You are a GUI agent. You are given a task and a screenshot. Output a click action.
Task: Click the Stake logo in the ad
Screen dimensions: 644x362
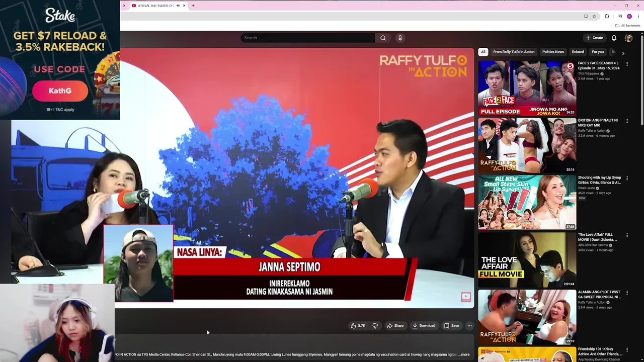tap(60, 16)
